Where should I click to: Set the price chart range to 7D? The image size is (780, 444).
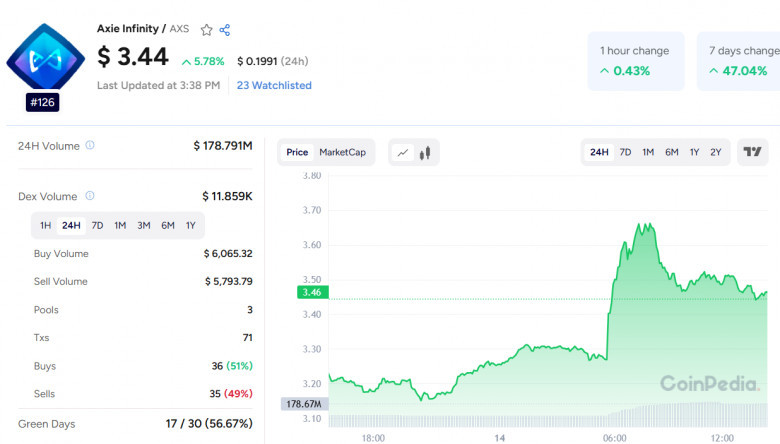pos(625,152)
